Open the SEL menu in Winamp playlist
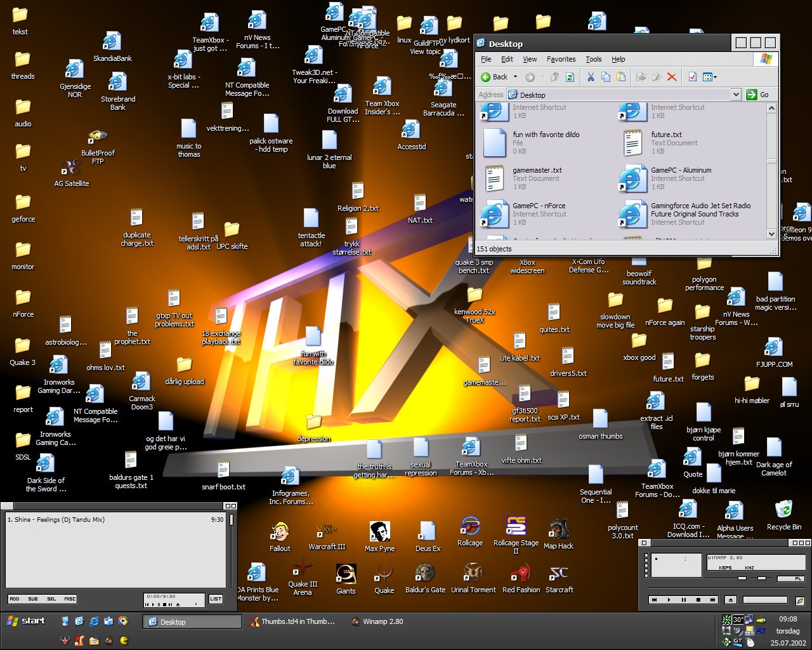 point(51,599)
